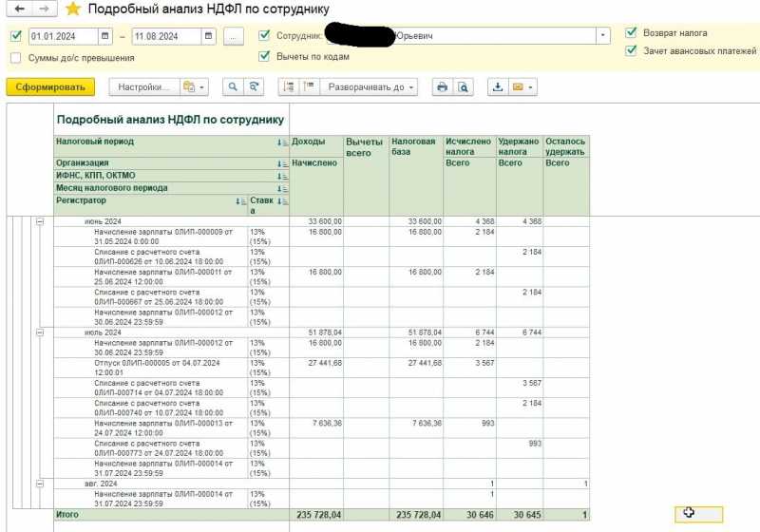Save report with download icon
The height and width of the screenshot is (532, 760).
(498, 87)
